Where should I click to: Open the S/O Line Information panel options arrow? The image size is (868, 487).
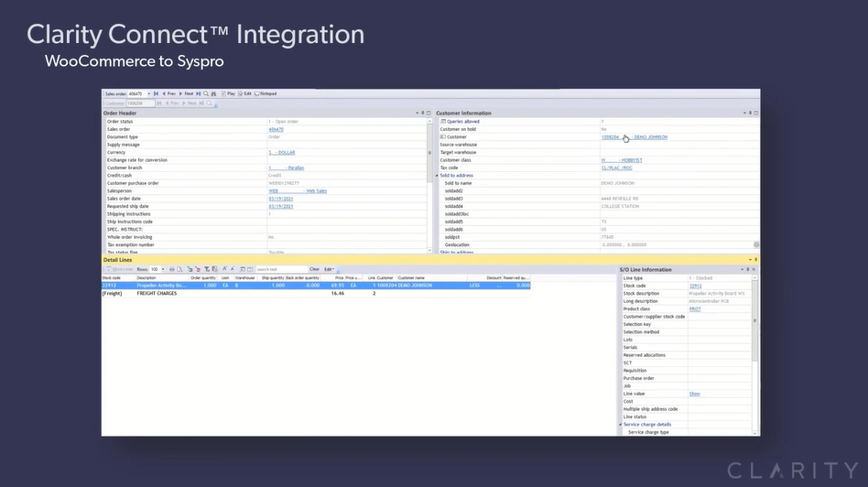coord(742,269)
